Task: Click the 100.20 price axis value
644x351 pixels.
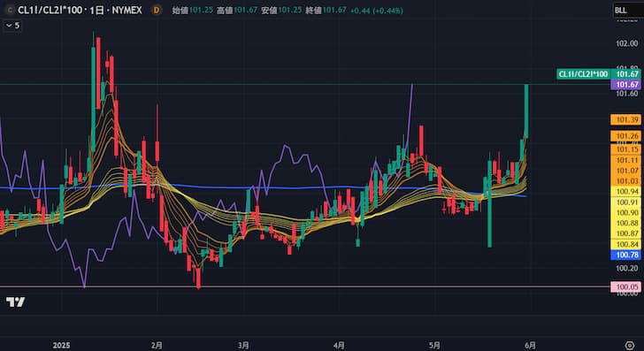Action: (x=626, y=269)
